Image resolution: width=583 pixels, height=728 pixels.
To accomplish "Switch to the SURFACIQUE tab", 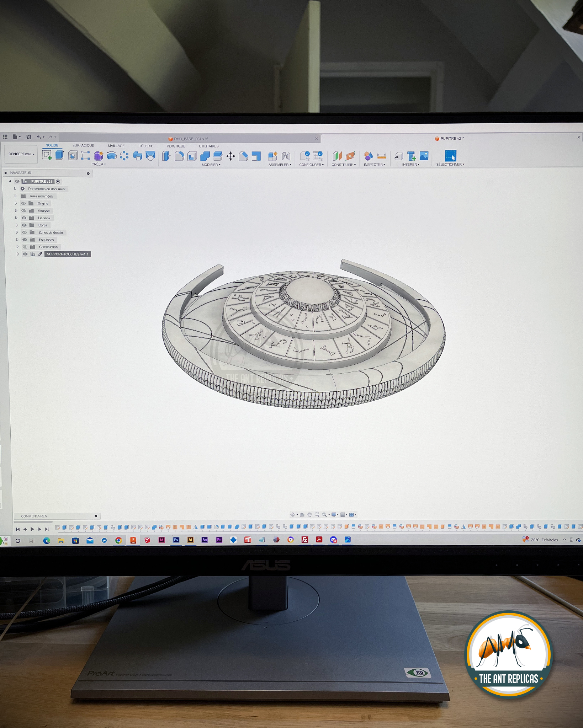I will pyautogui.click(x=83, y=145).
